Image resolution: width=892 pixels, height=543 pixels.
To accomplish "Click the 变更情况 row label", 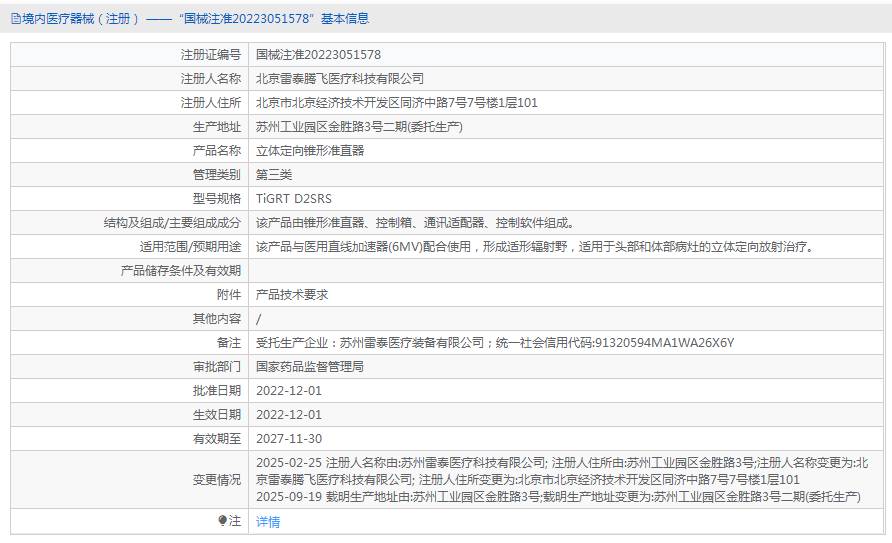I will pos(217,479).
